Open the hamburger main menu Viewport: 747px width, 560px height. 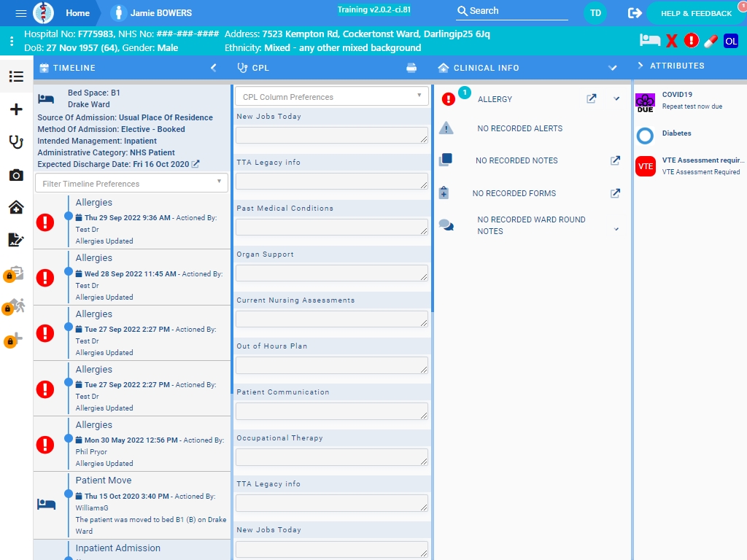21,13
